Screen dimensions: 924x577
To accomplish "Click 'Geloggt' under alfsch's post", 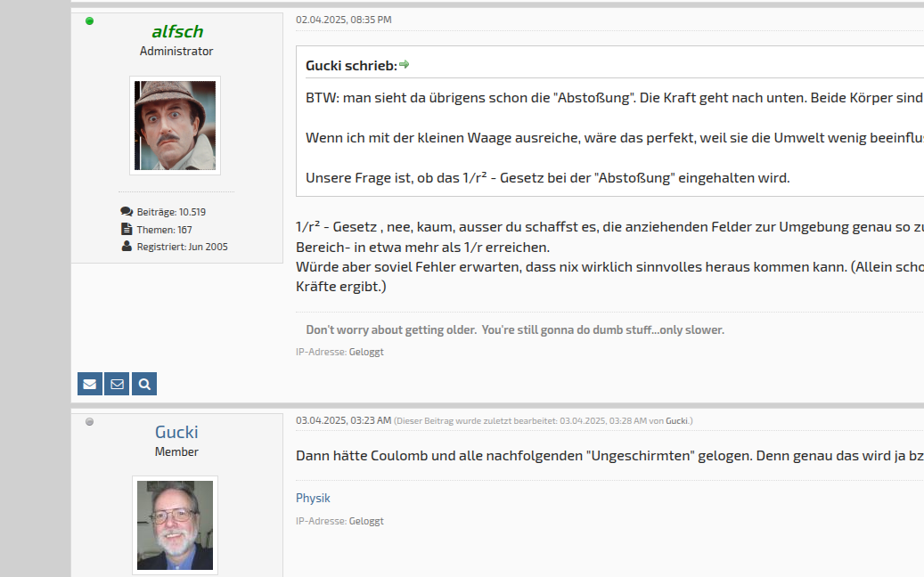I will [x=366, y=352].
